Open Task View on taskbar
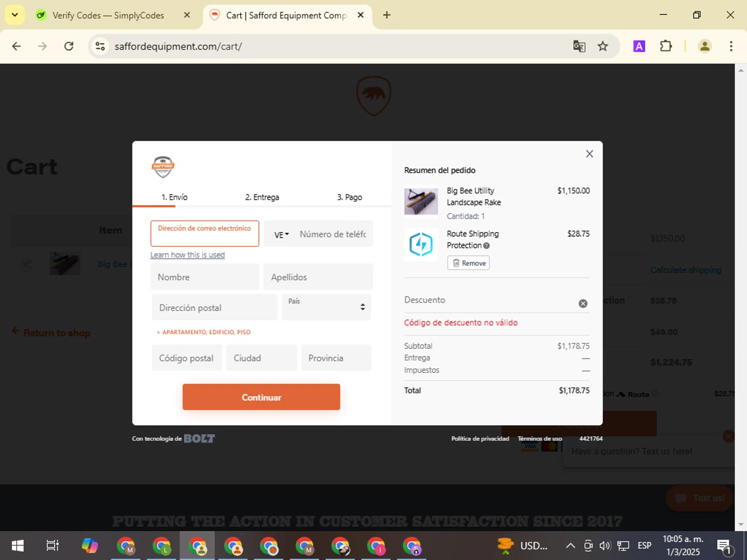 tap(52, 546)
